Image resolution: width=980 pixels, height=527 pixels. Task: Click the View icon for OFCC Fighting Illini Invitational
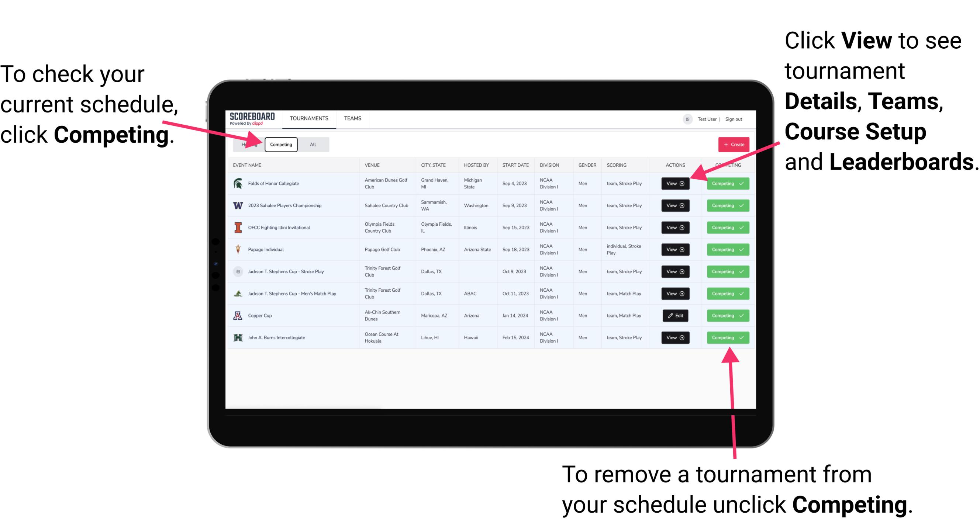pos(674,228)
